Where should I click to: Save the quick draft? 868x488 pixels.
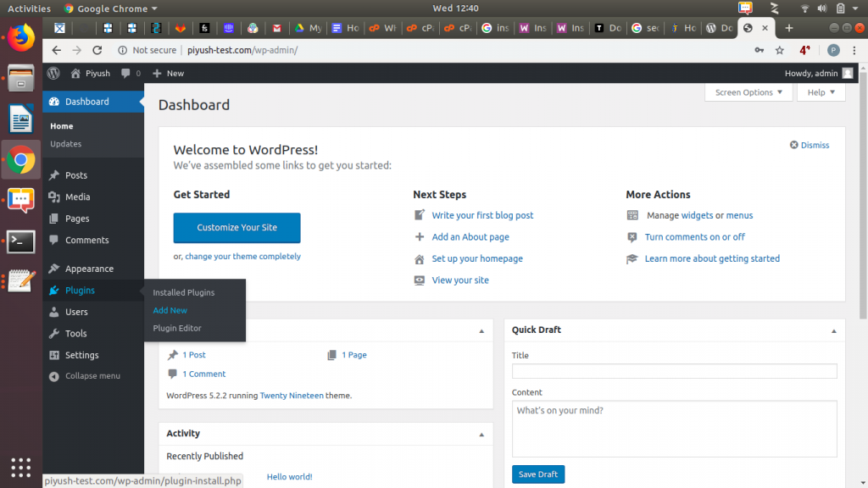(x=538, y=474)
